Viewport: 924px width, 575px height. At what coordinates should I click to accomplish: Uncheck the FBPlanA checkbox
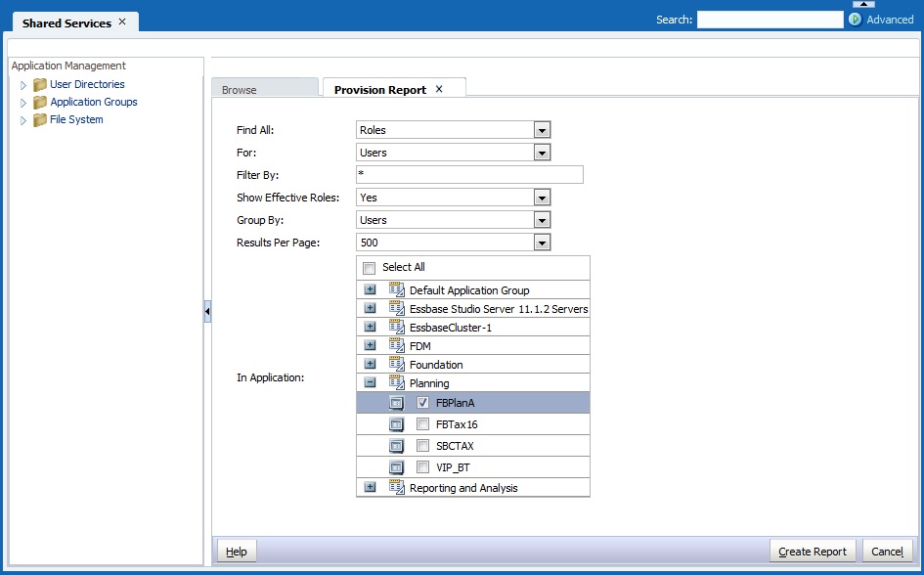click(422, 403)
